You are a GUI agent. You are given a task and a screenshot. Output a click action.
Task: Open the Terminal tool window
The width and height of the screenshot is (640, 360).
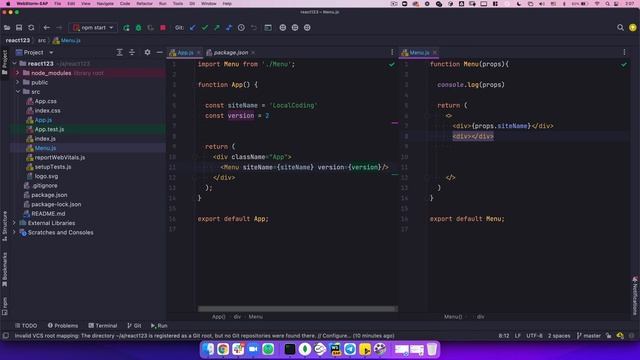103,326
